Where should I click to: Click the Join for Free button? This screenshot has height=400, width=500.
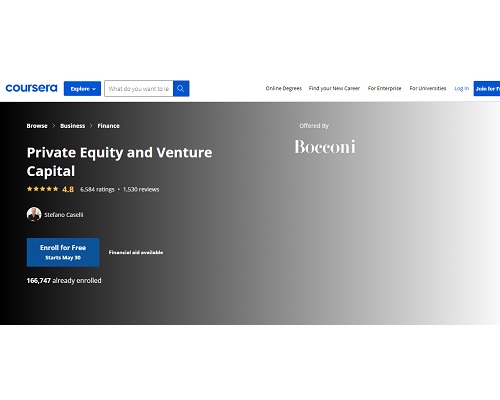[x=487, y=89]
